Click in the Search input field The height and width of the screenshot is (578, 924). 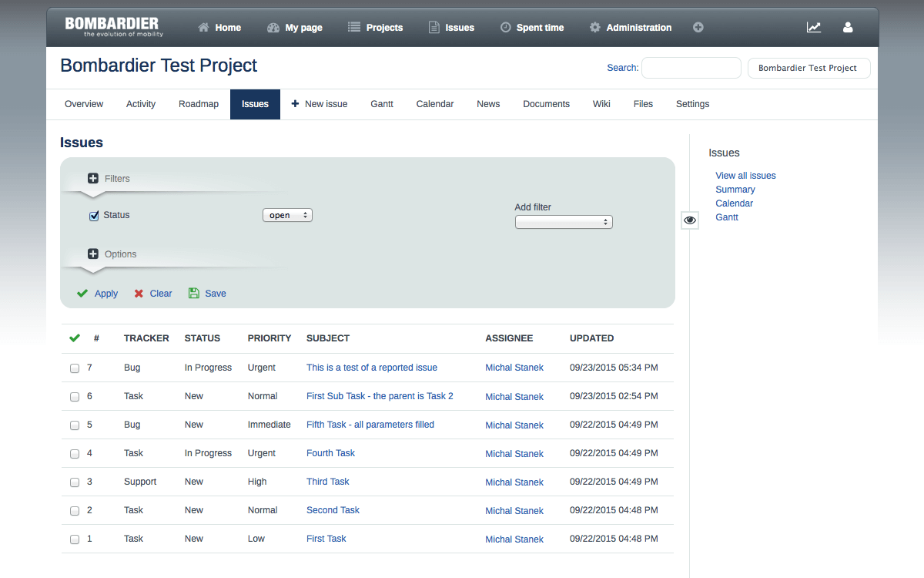pos(691,68)
